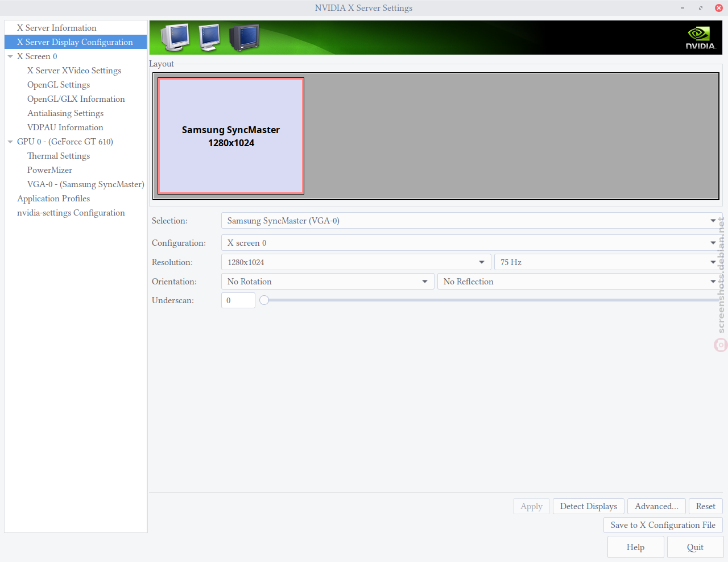Minimize the NVIDIA X Server Settings window
The image size is (728, 562).
682,8
